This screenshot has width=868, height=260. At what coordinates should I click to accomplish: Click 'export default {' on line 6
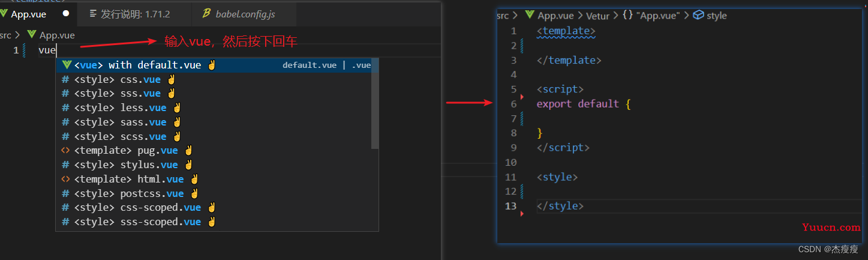click(x=584, y=104)
